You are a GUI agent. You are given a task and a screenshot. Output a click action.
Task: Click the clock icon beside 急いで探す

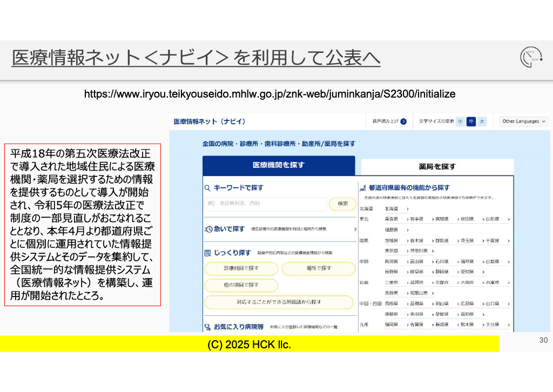pos(208,229)
